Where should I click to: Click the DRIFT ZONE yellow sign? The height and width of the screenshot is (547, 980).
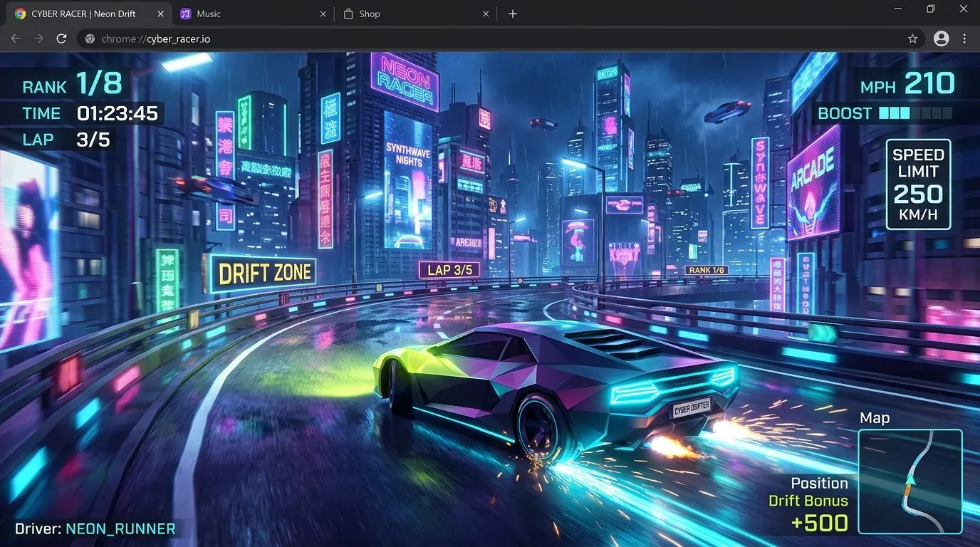tap(264, 273)
